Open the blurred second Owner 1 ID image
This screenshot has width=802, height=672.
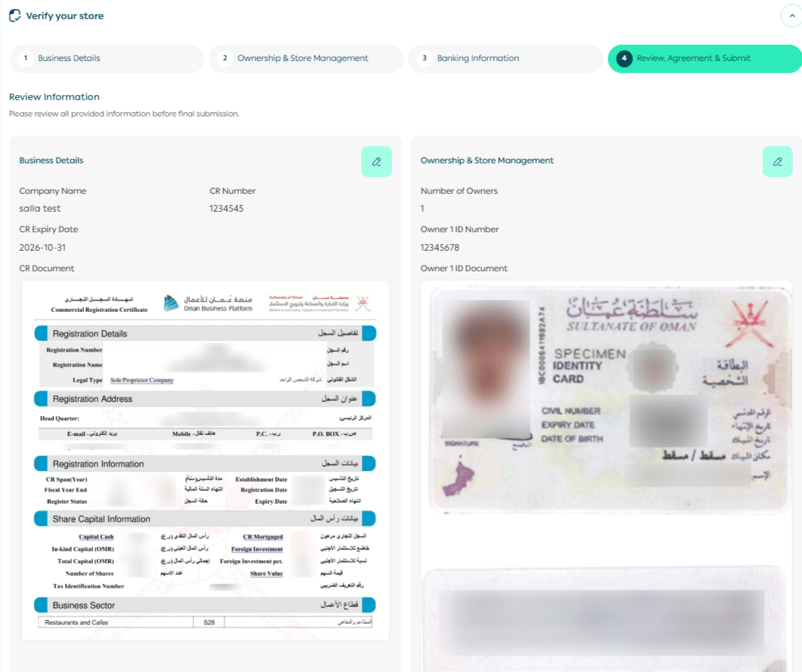[604, 619]
